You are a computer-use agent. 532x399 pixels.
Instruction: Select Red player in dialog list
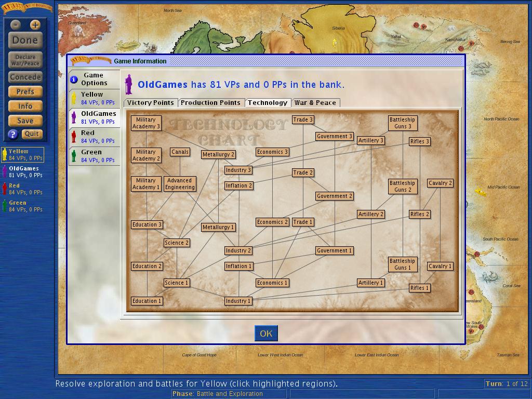[95, 137]
